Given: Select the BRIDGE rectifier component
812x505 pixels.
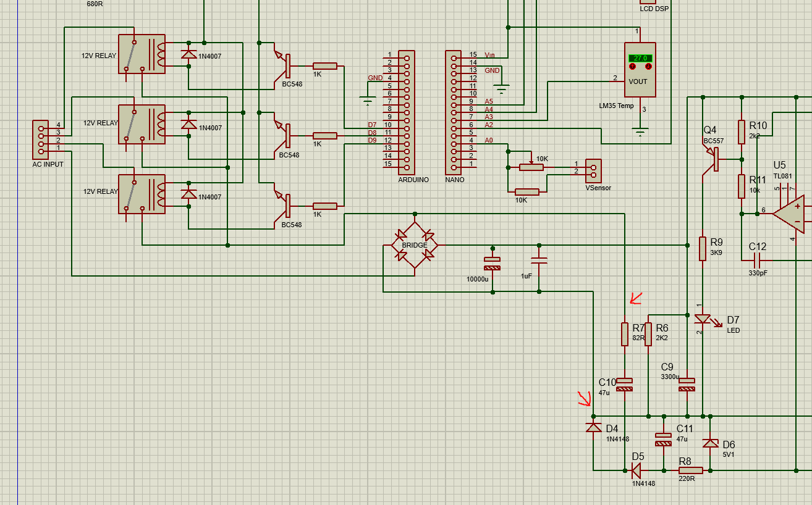Looking at the screenshot, I should [x=414, y=245].
